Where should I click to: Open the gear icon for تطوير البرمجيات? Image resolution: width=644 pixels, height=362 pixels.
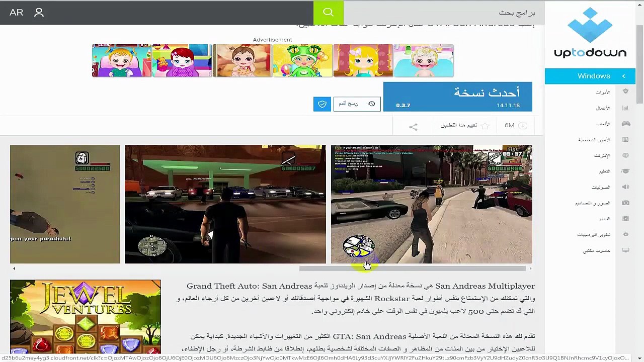coord(625,234)
